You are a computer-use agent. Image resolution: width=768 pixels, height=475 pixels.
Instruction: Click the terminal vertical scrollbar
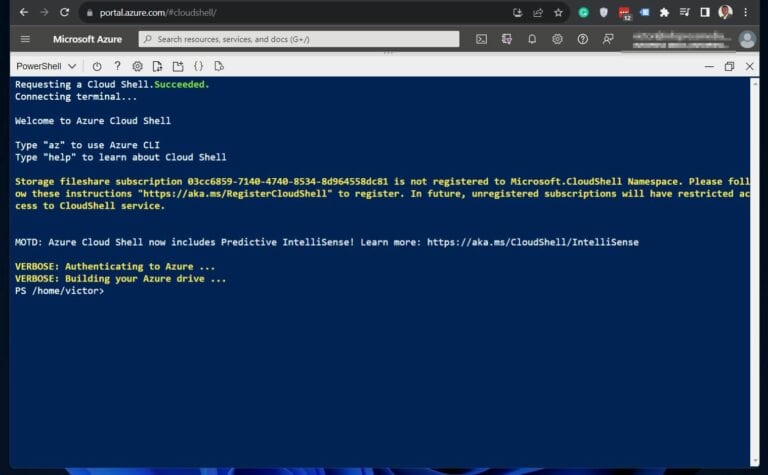coord(754,272)
